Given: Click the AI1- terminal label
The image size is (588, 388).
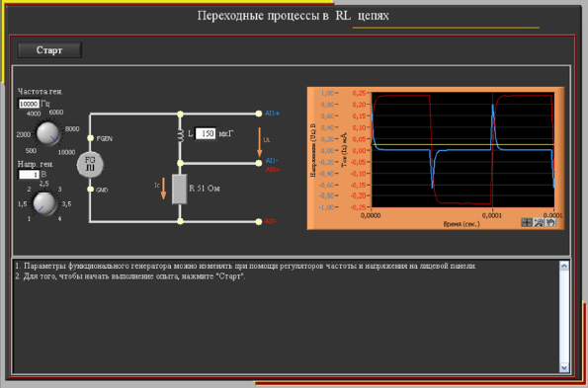Looking at the screenshot, I should (x=272, y=161).
